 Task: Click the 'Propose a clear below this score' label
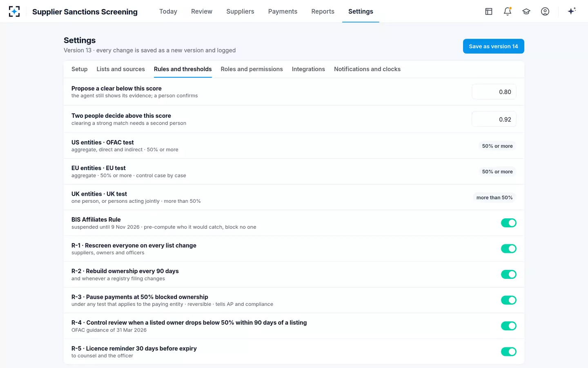[x=116, y=88]
